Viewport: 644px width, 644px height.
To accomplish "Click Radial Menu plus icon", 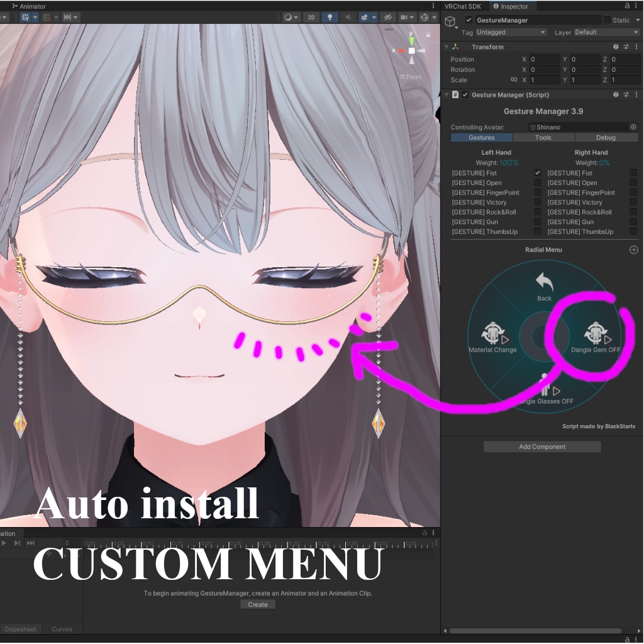I will pyautogui.click(x=634, y=250).
